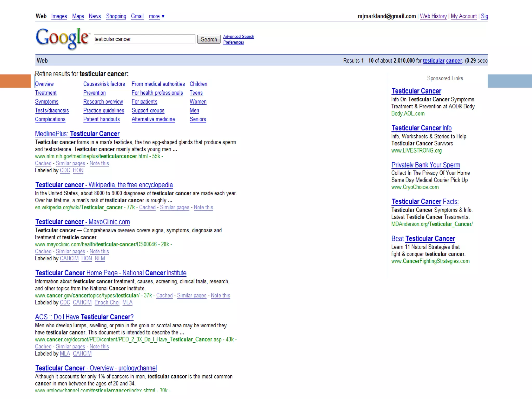Open 'Beat Testicular Cancer' sponsored link
This screenshot has height=399, width=532.
coord(423,239)
